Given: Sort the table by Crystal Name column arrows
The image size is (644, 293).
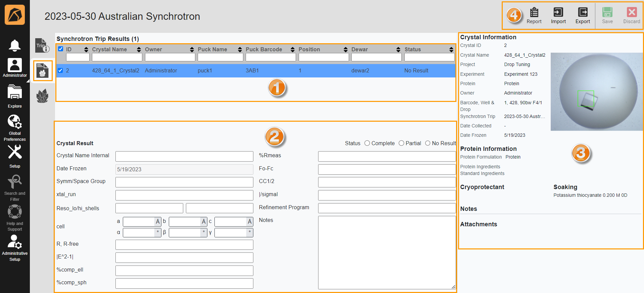Looking at the screenshot, I should (139, 50).
